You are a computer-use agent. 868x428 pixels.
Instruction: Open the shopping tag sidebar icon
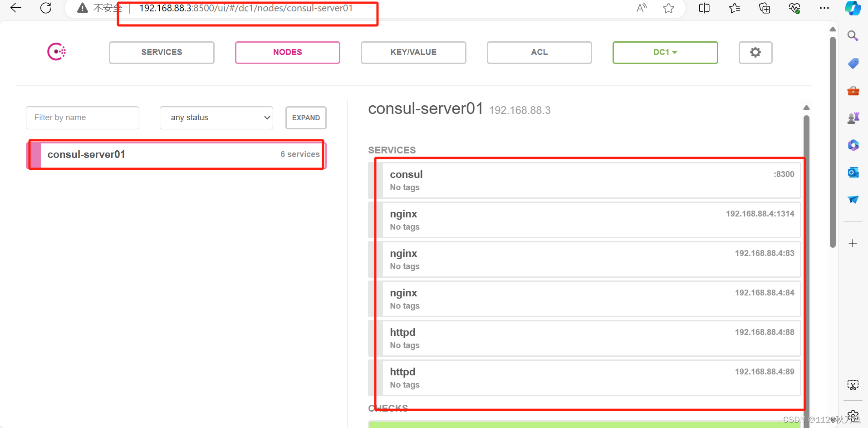pos(853,63)
